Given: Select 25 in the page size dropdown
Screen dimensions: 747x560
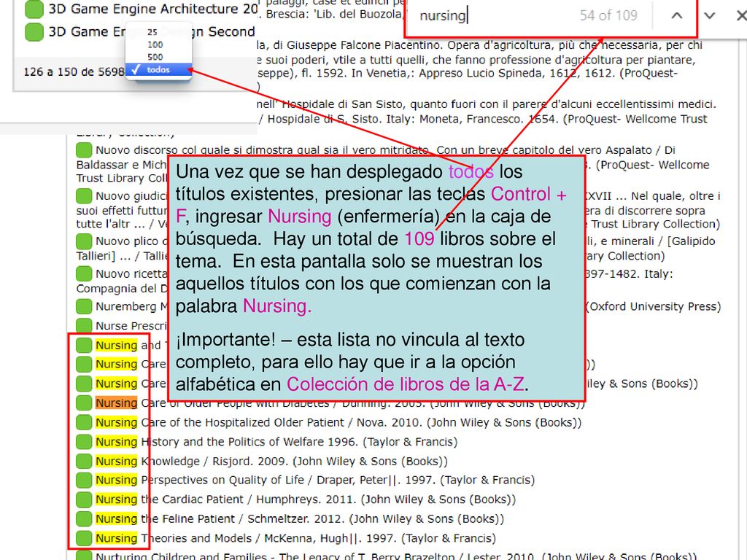Looking at the screenshot, I should point(152,32).
